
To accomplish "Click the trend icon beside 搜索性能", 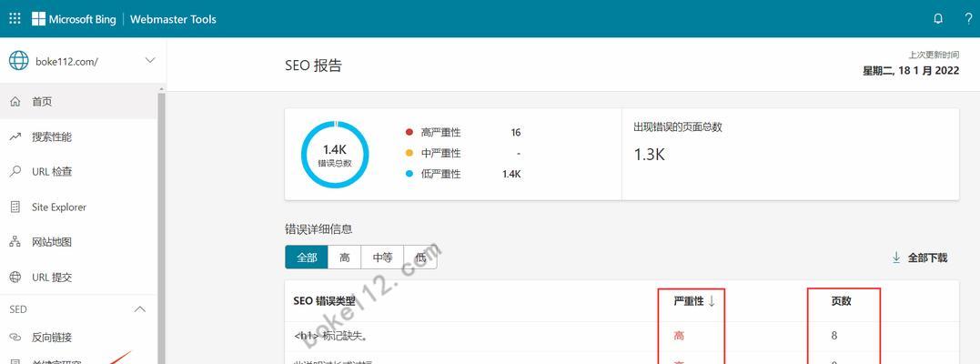I will tap(15, 137).
